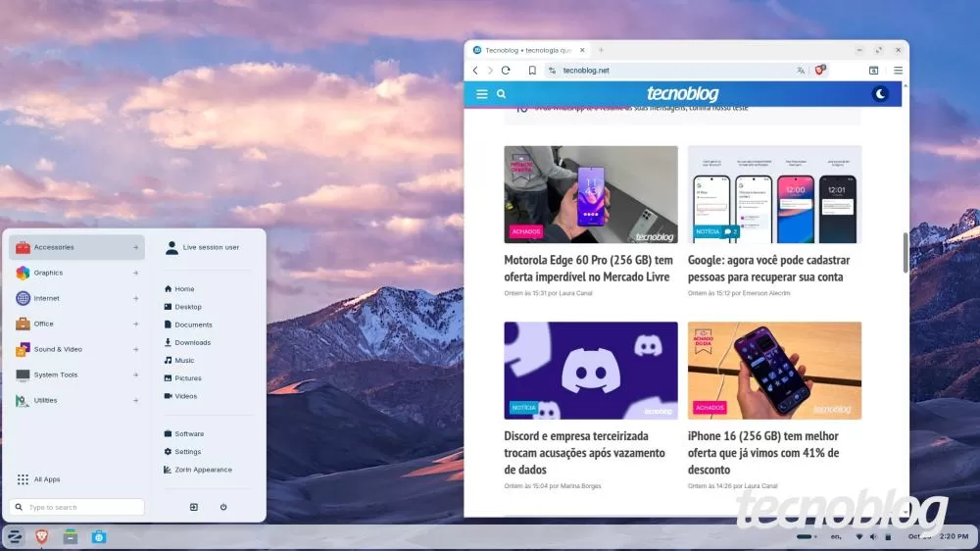Click the browser page scrollbar thumb
The width and height of the screenshot is (980, 551).
tap(905, 252)
